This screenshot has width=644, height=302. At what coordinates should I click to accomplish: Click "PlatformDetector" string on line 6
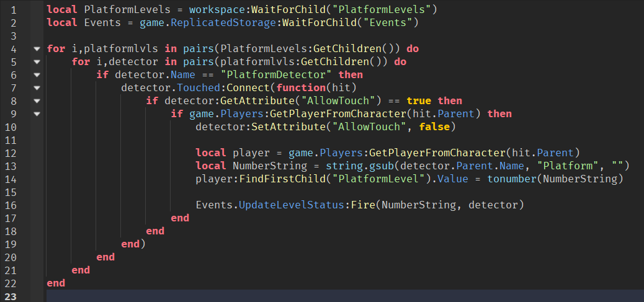point(276,74)
